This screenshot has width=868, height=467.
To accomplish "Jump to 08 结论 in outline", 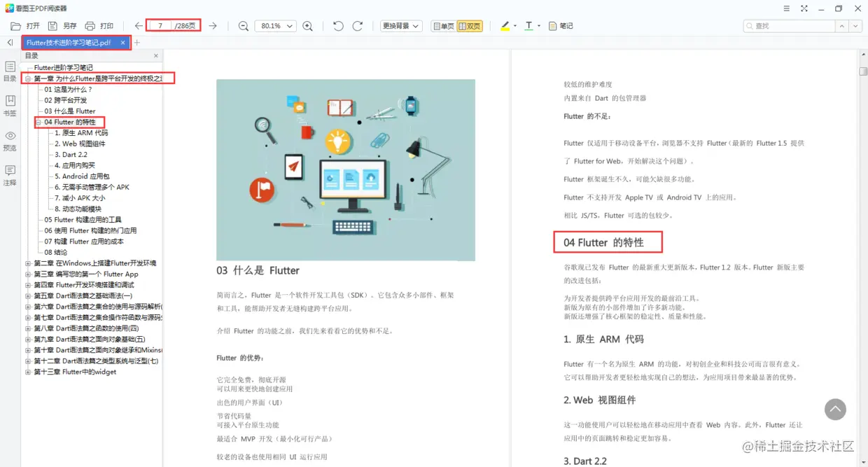I will (56, 253).
